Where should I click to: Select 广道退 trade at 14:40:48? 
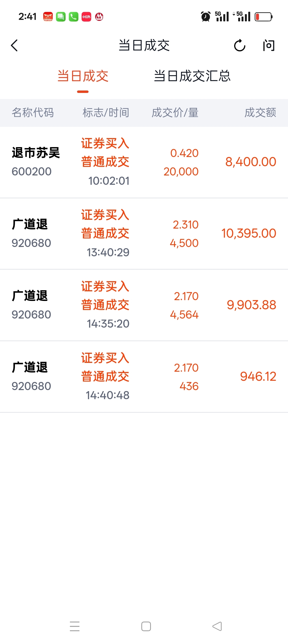pyautogui.click(x=144, y=376)
